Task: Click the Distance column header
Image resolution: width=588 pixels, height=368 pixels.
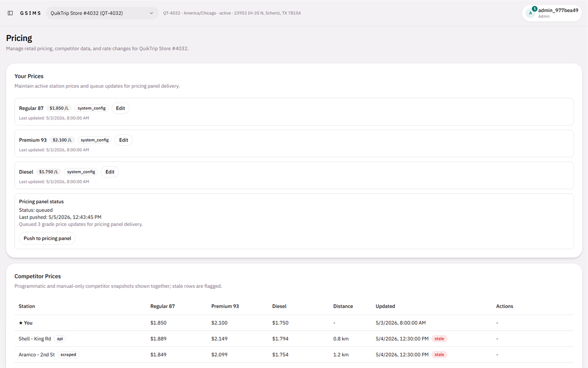Action: pos(343,306)
